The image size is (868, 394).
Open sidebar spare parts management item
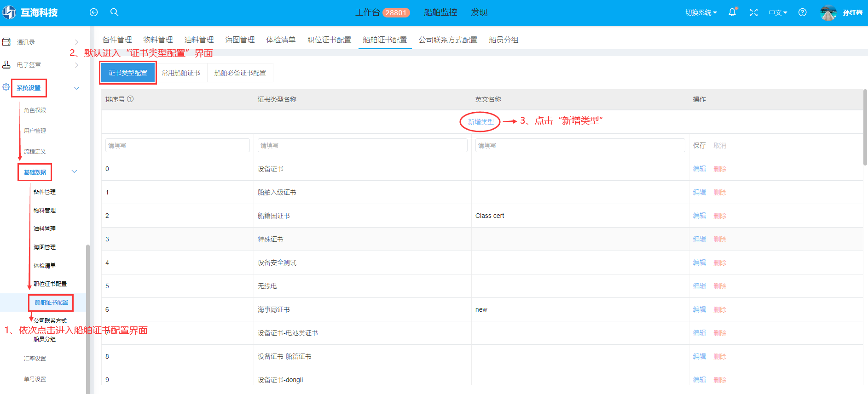pyautogui.click(x=45, y=192)
